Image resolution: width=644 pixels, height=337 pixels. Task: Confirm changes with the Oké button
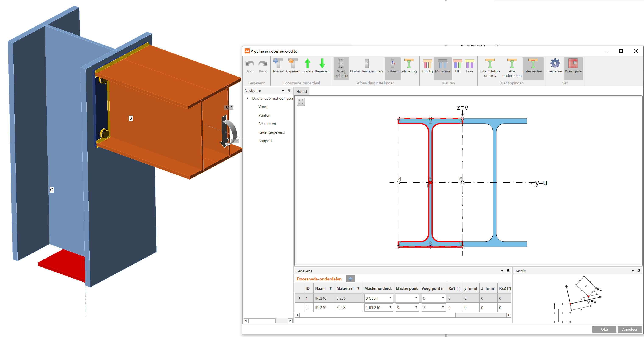pos(604,329)
